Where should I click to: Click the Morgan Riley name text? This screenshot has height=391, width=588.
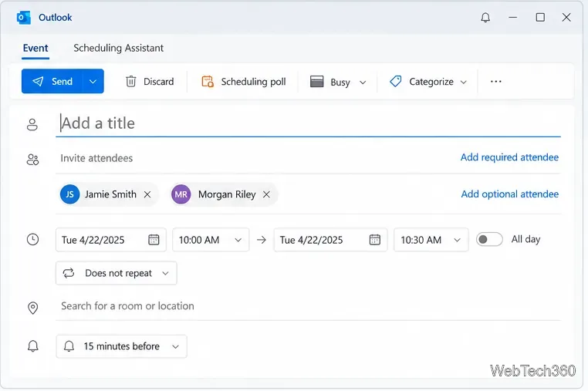227,194
